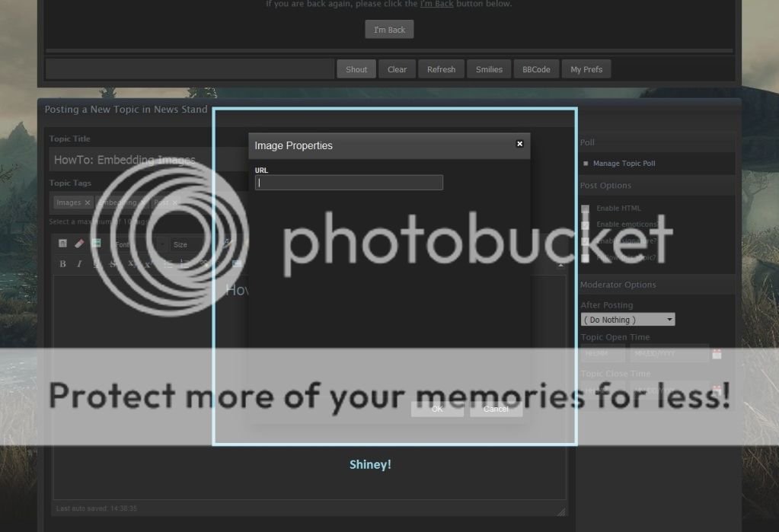Click the eraser Remove Format icon

pos(79,243)
